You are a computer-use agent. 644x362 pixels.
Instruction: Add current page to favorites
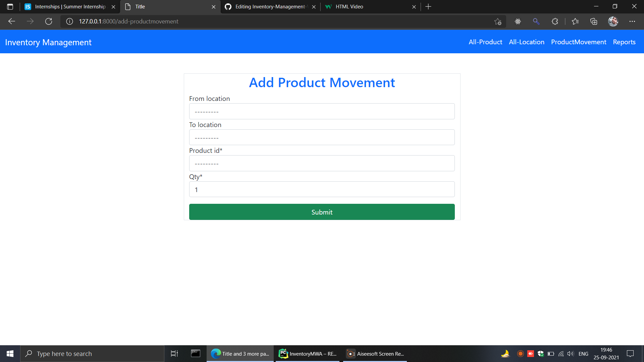(x=498, y=21)
